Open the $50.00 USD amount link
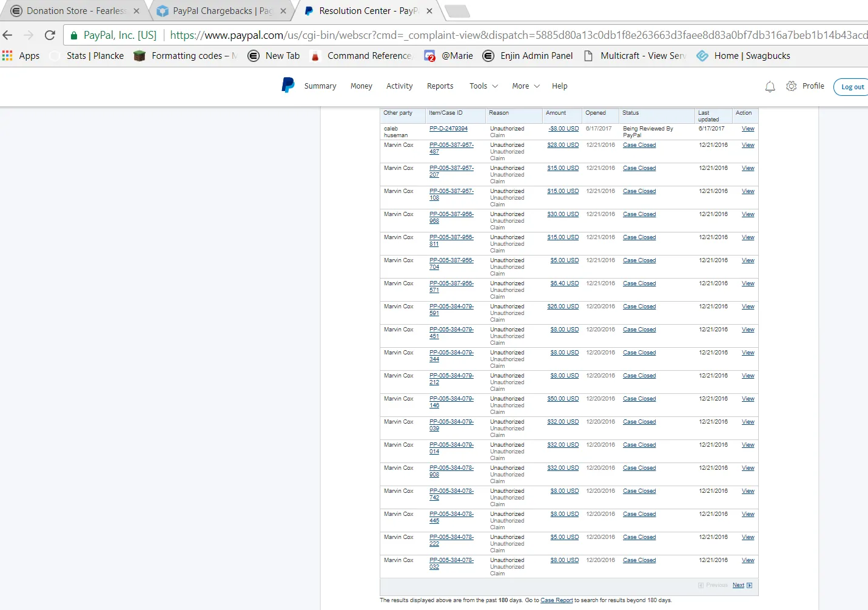This screenshot has width=868, height=610. click(563, 399)
